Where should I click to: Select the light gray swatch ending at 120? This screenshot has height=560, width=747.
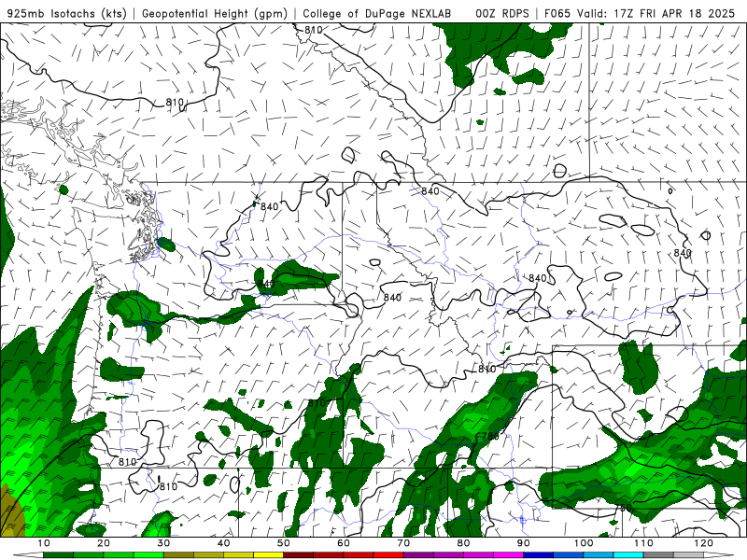pyautogui.click(x=688, y=554)
